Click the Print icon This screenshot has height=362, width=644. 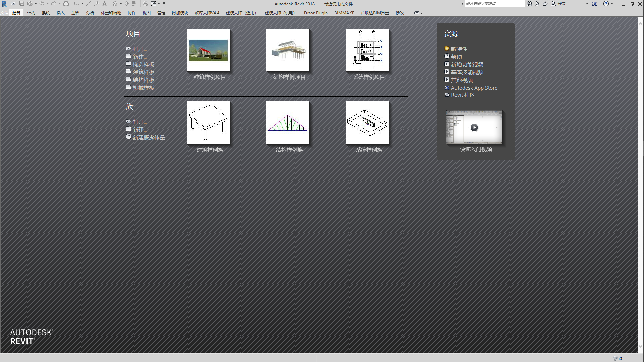pyautogui.click(x=66, y=4)
